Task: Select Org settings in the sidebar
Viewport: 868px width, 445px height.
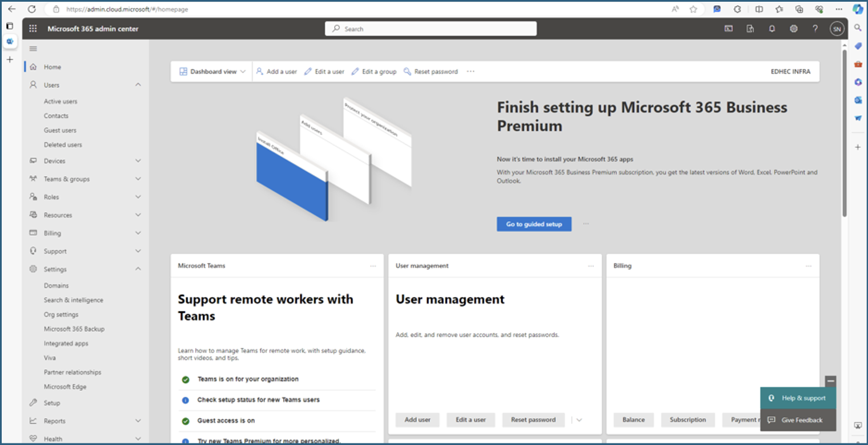Action: point(61,315)
